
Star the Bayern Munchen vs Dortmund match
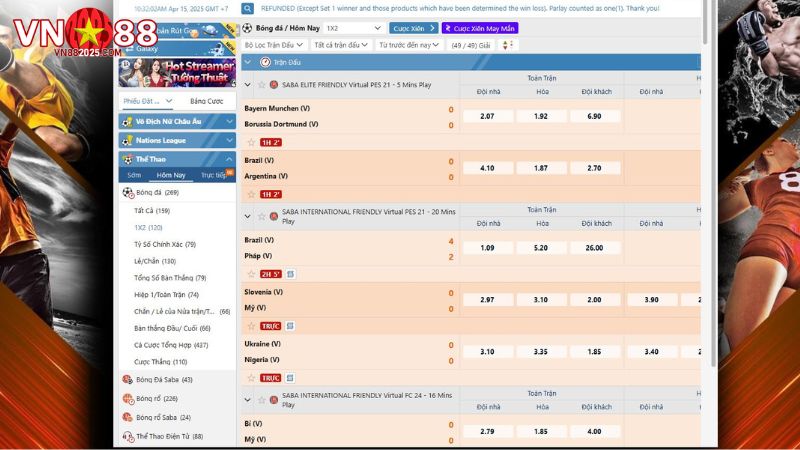251,142
